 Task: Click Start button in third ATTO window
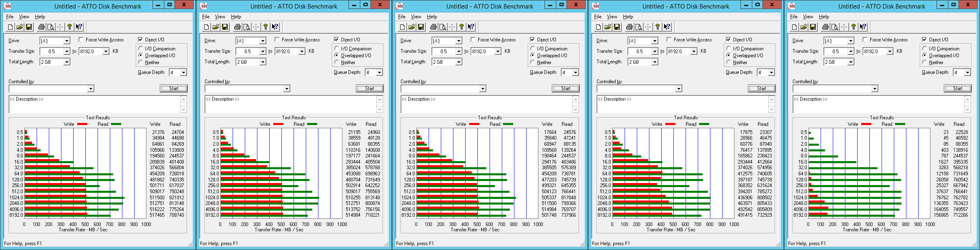click(566, 88)
